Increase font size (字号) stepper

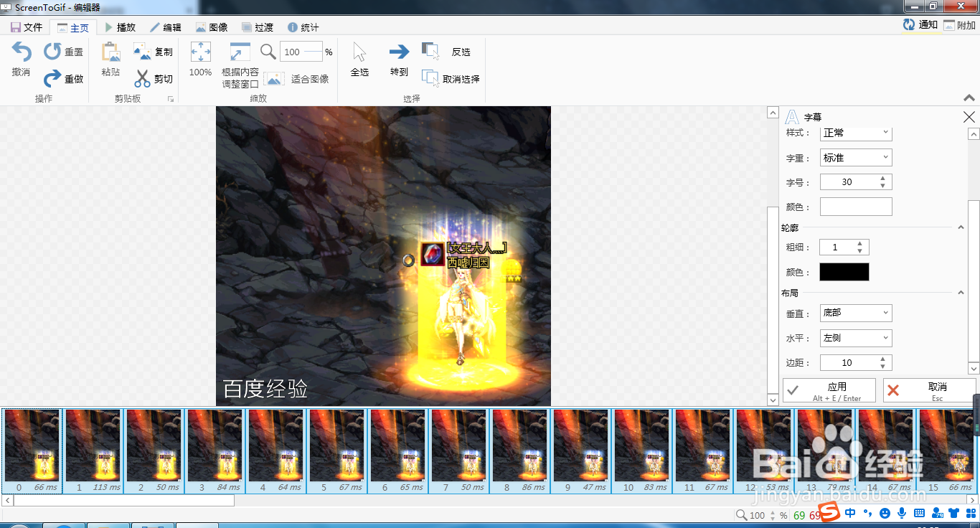pos(882,178)
